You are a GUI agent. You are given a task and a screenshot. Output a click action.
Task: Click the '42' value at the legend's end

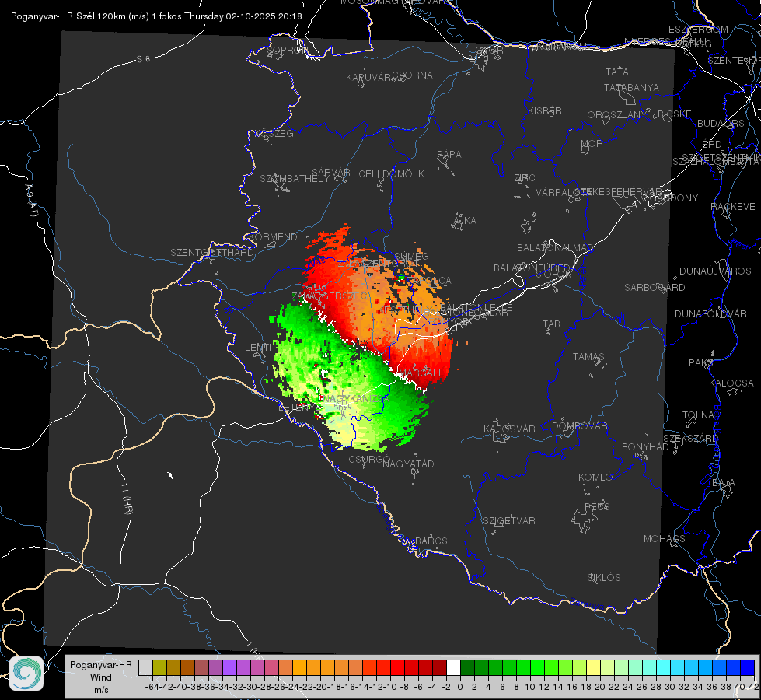753,687
